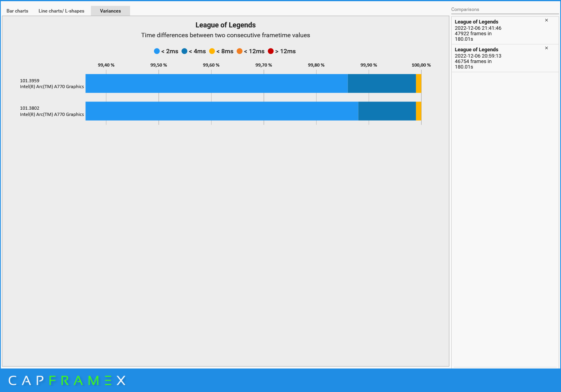
Task: Select the 47922 frames comparison record
Action: [x=505, y=31]
